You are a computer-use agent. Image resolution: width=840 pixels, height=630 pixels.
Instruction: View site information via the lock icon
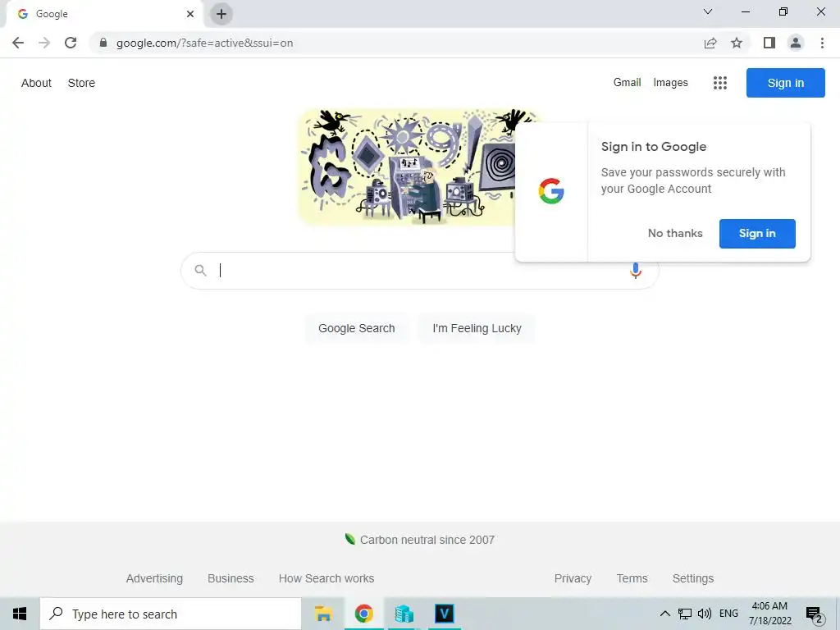(103, 43)
